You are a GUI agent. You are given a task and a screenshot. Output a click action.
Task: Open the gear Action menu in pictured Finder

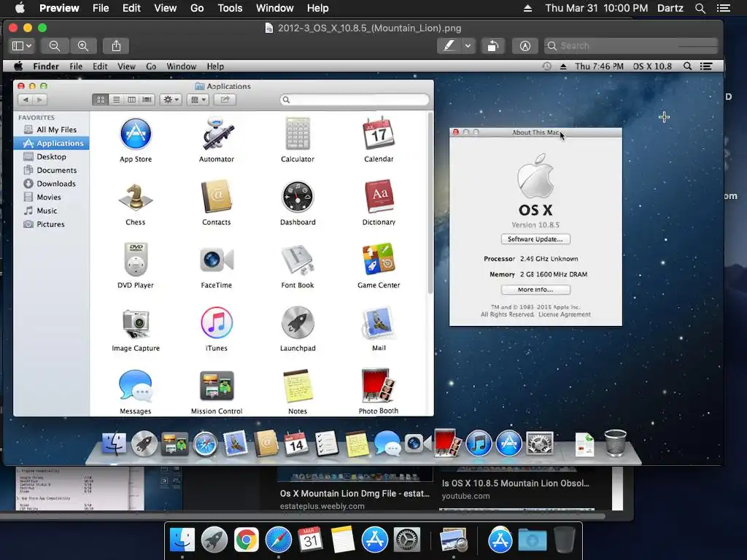(171, 99)
